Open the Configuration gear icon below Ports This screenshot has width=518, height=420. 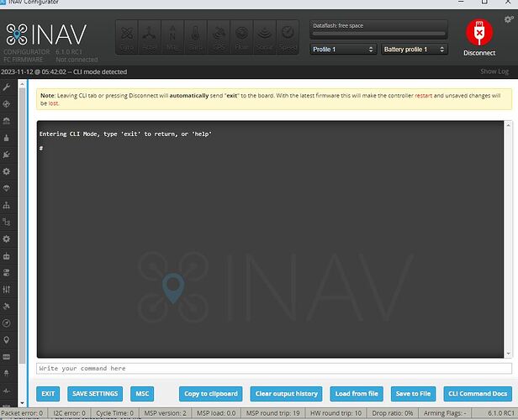pyautogui.click(x=6, y=171)
